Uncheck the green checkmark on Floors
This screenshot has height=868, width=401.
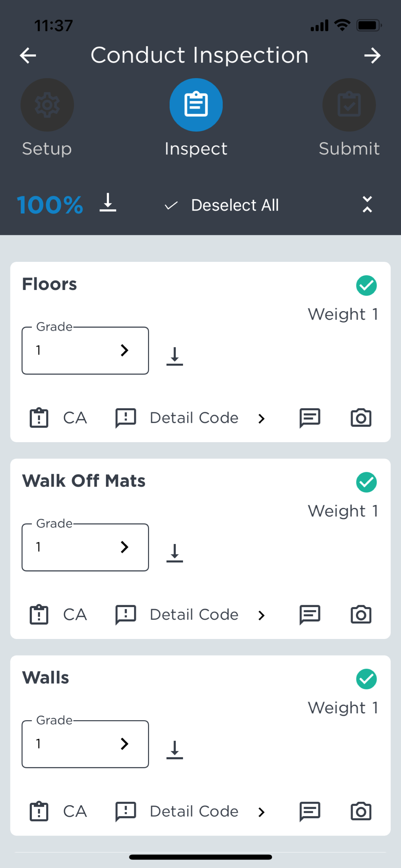point(366,286)
